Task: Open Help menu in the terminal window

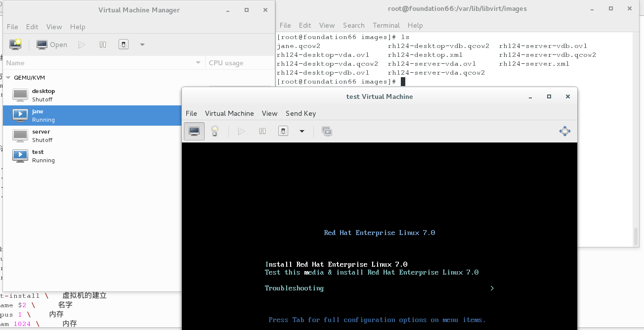Action: coord(415,25)
